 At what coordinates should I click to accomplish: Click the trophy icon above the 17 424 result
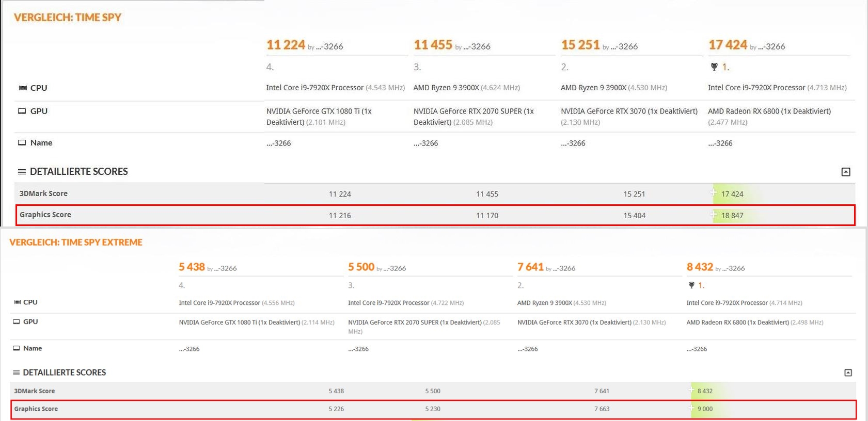coord(714,67)
